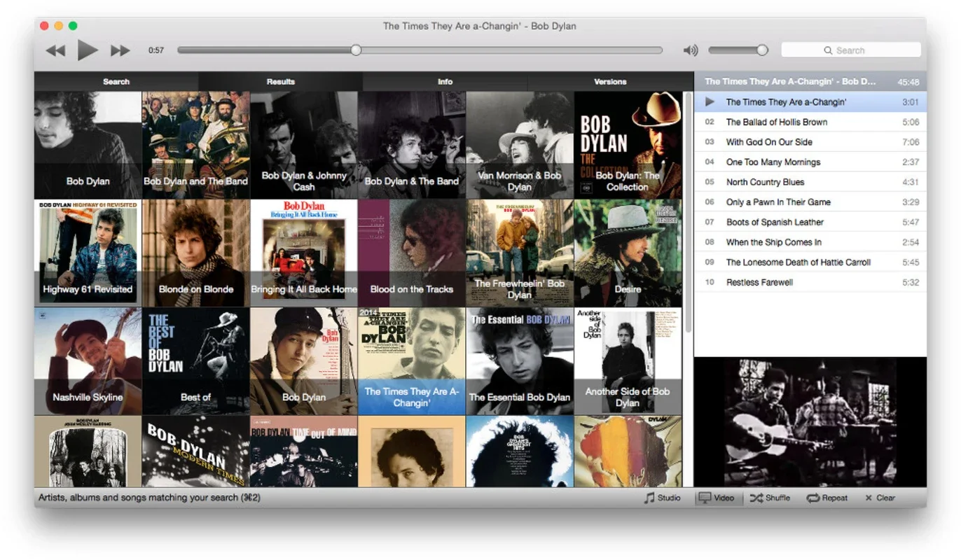Select track Only a Pawn In Their Game
Screen dimensions: 961x560
coord(810,202)
